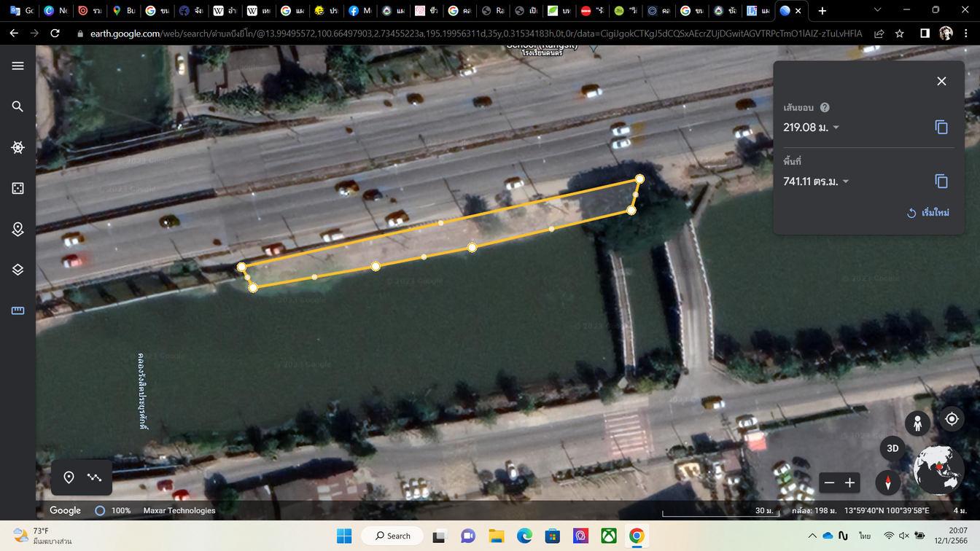Click the browser Back arrow
This screenshot has width=980, height=551.
click(x=14, y=34)
